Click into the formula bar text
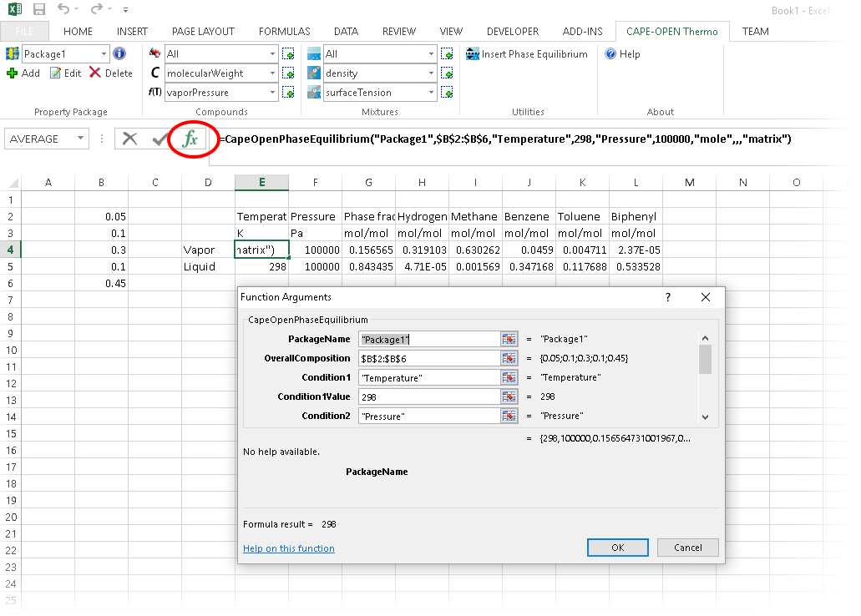 point(505,139)
